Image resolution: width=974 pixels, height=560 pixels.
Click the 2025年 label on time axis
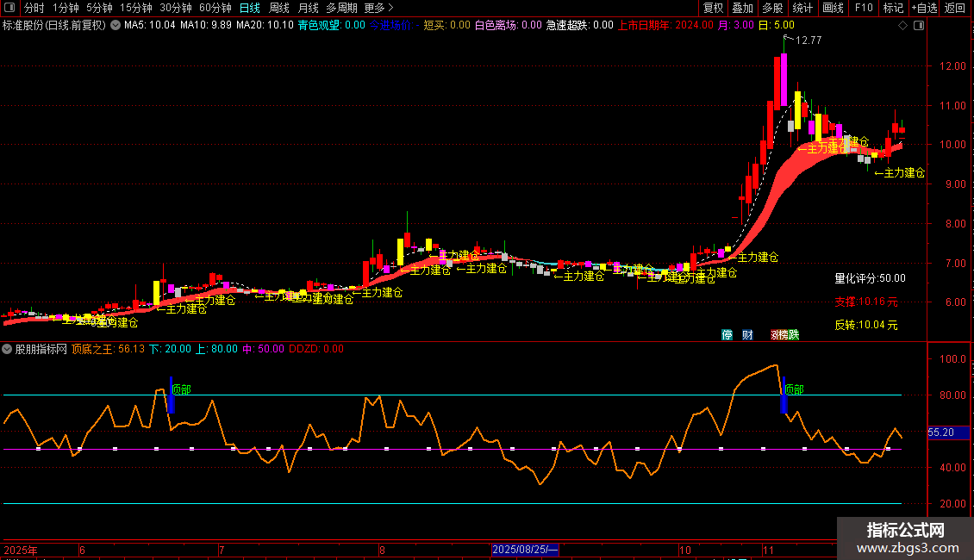21,550
